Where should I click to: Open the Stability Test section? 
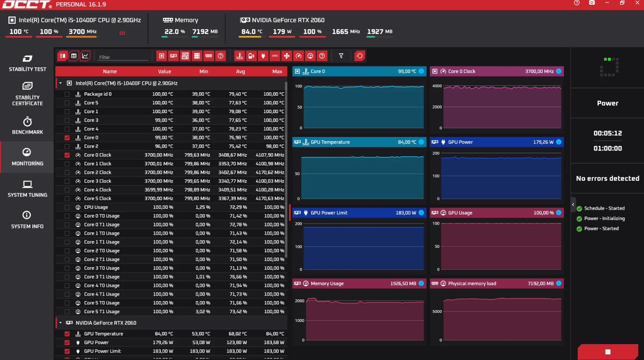27,63
